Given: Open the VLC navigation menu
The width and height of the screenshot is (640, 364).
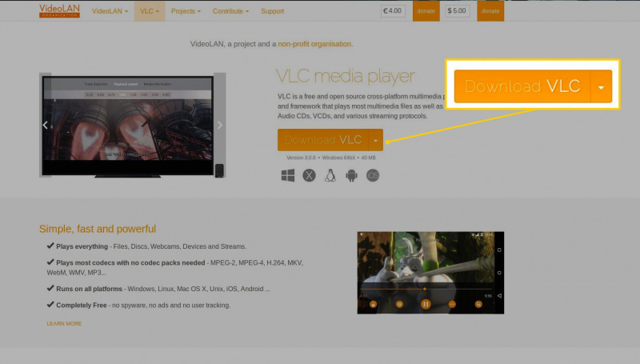Looking at the screenshot, I should coord(150,11).
